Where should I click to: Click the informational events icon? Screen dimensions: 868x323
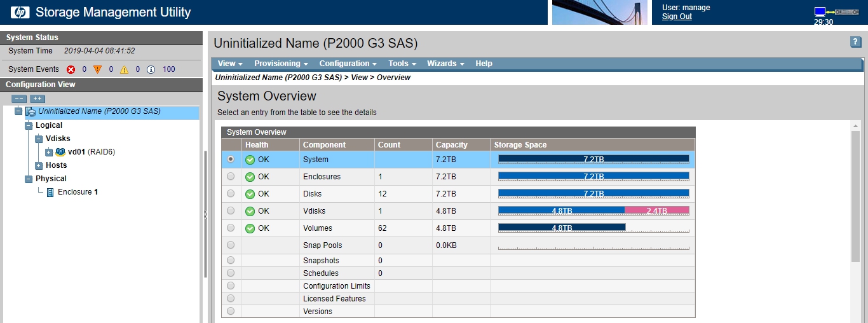pyautogui.click(x=151, y=69)
